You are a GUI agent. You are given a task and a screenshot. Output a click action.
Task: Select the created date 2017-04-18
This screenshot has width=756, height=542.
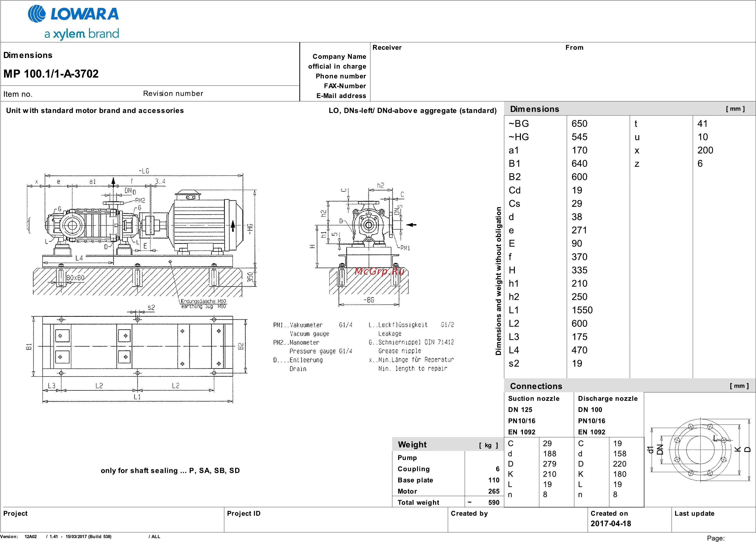611,524
